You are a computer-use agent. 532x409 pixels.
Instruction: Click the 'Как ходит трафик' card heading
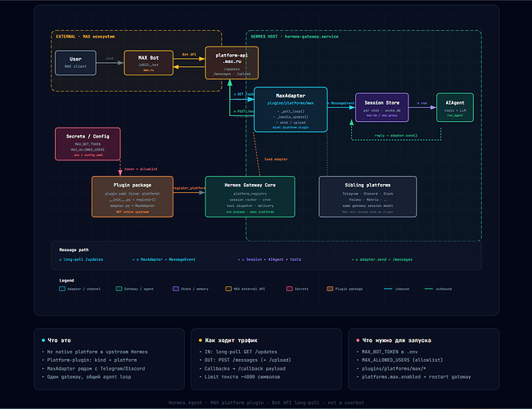coord(231,340)
